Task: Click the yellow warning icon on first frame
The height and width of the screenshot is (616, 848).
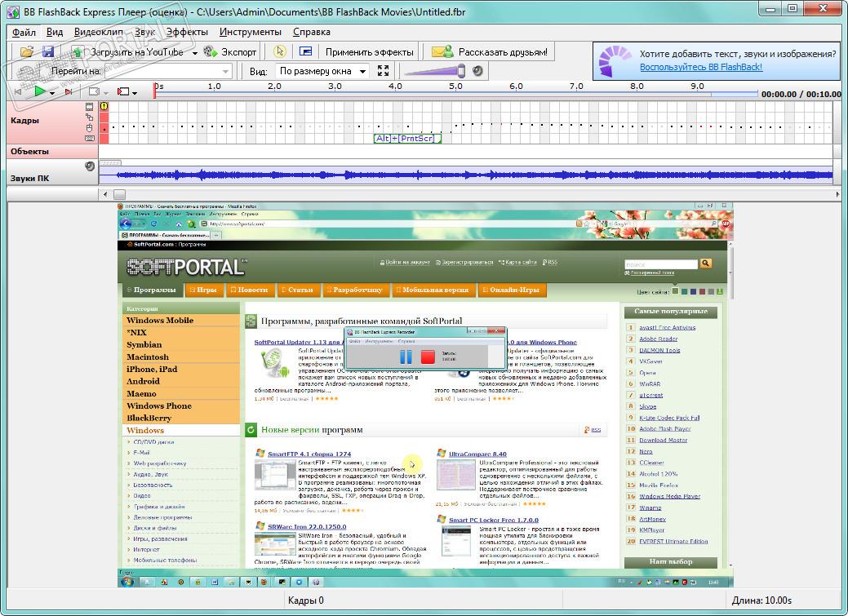Action: (104, 107)
